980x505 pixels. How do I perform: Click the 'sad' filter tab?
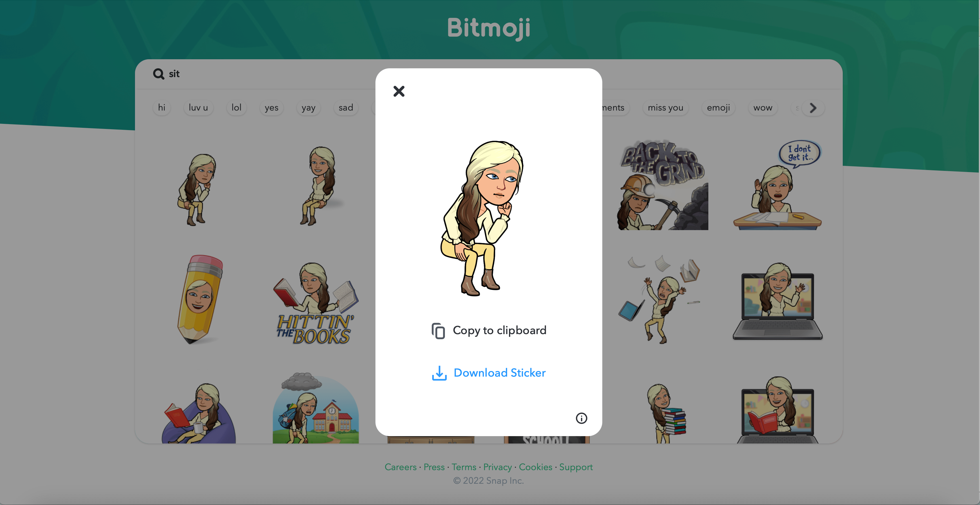point(346,108)
